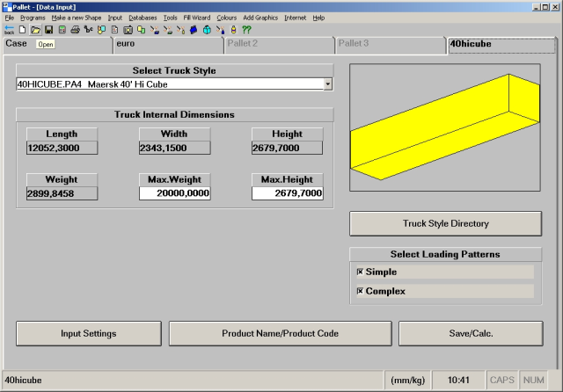Print using the printer icon
This screenshot has width=563, height=392.
(75, 30)
